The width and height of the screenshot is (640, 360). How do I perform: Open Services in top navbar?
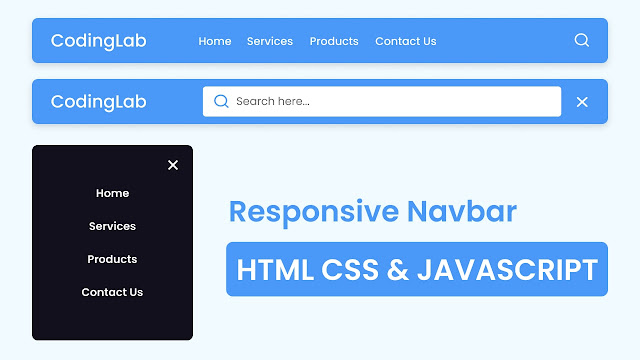(x=270, y=41)
